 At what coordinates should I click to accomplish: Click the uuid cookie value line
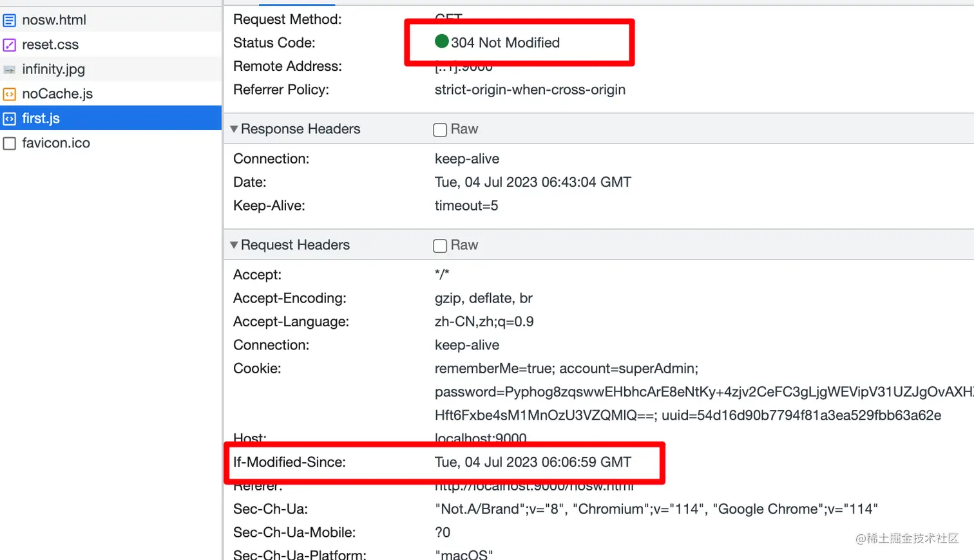pyautogui.click(x=688, y=415)
